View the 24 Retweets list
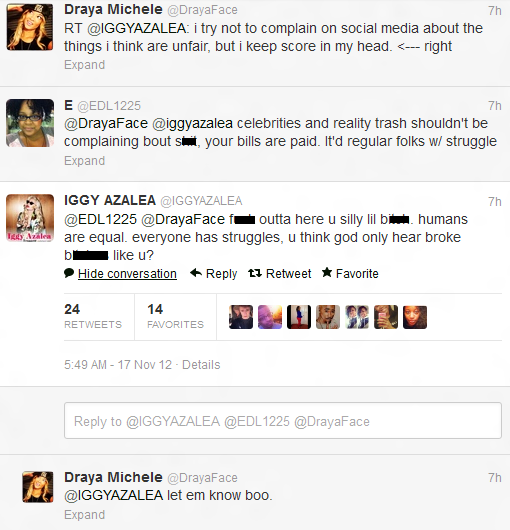Viewport: 510px width, 530px height. click(93, 316)
